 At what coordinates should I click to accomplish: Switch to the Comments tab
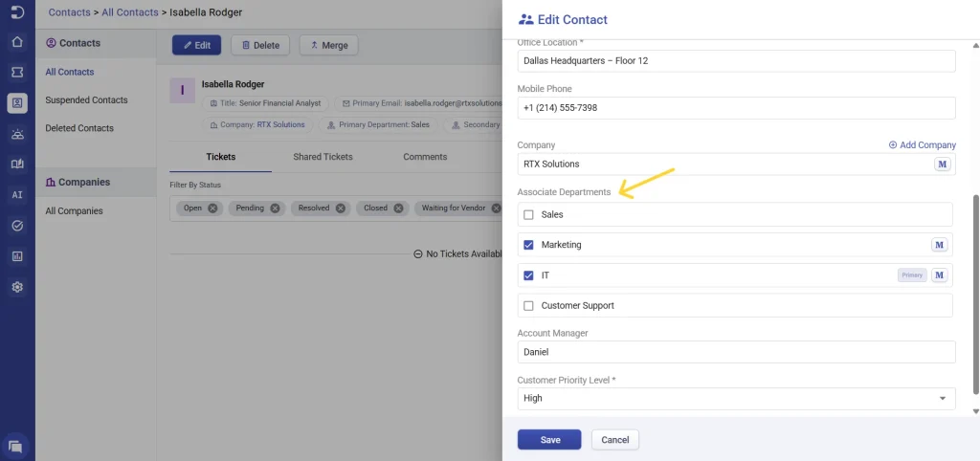click(425, 157)
